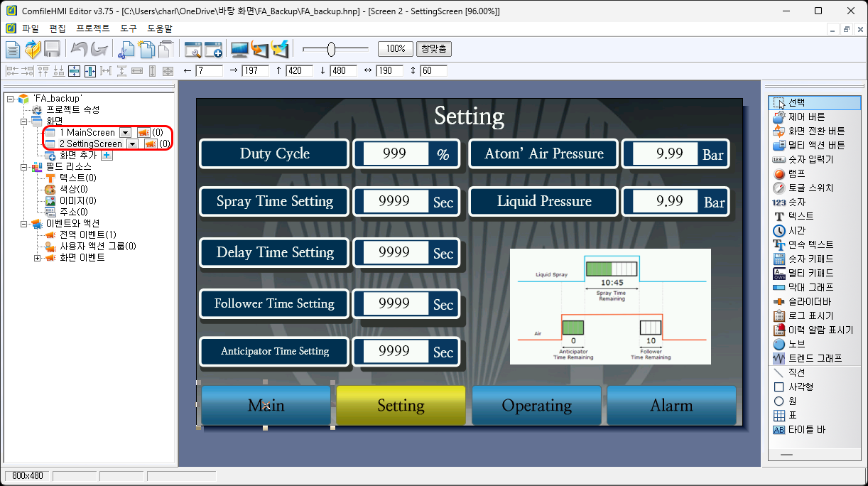Select the 노브 knob tool
This screenshot has width=868, height=486.
814,344
